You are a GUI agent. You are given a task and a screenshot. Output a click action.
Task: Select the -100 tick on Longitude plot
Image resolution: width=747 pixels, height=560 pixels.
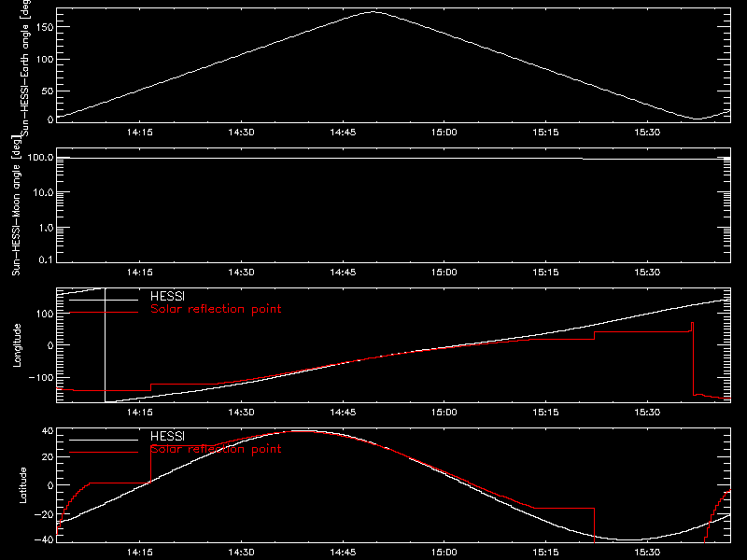41,377
